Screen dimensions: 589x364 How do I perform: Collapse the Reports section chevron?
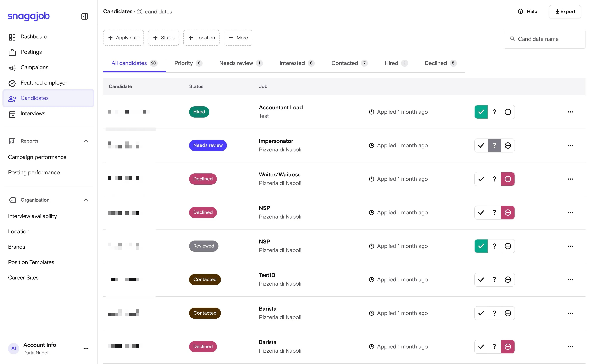click(x=86, y=141)
